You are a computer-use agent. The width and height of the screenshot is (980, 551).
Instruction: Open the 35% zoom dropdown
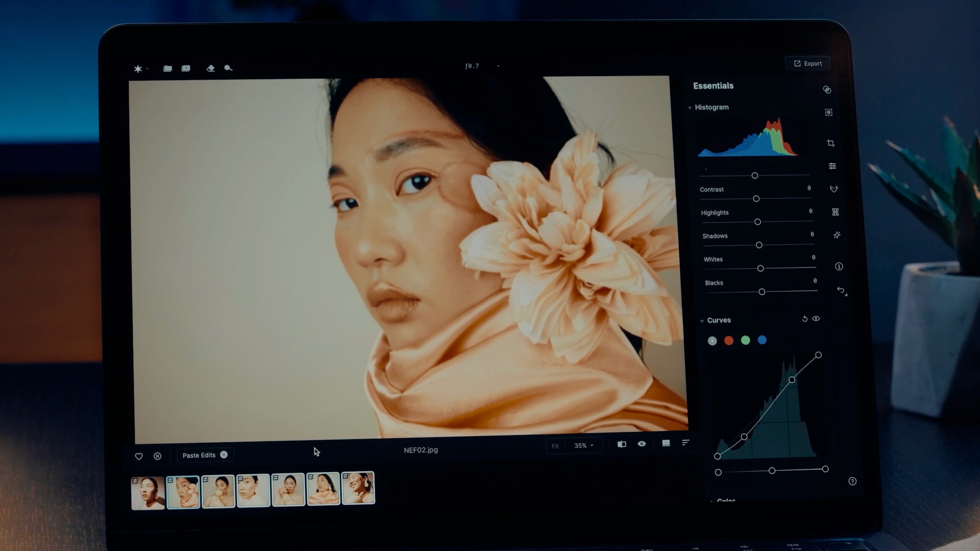coord(584,445)
